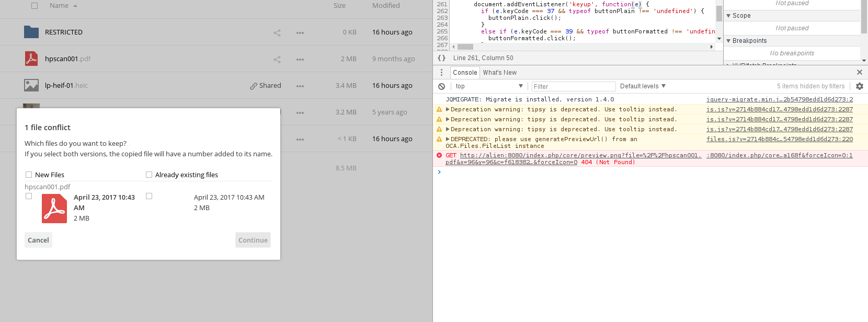
Task: Open console settings gear icon
Action: pyautogui.click(x=860, y=86)
